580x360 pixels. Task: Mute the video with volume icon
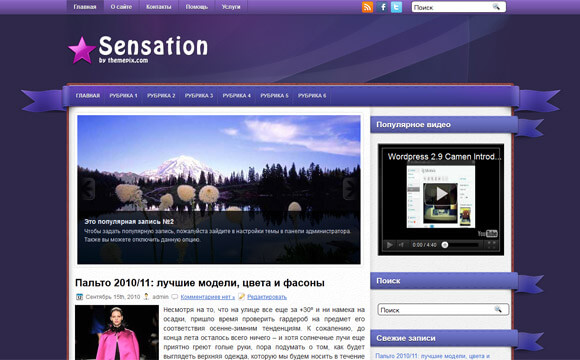[x=401, y=245]
